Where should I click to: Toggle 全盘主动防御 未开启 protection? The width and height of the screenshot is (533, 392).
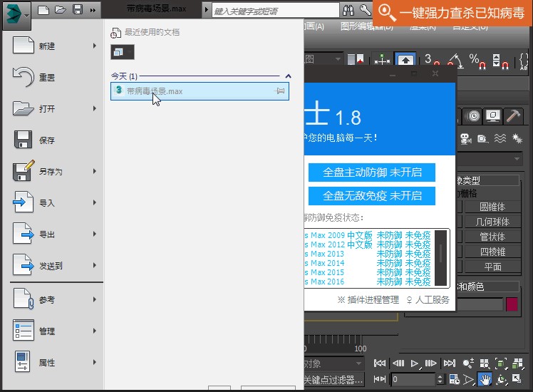pos(372,172)
